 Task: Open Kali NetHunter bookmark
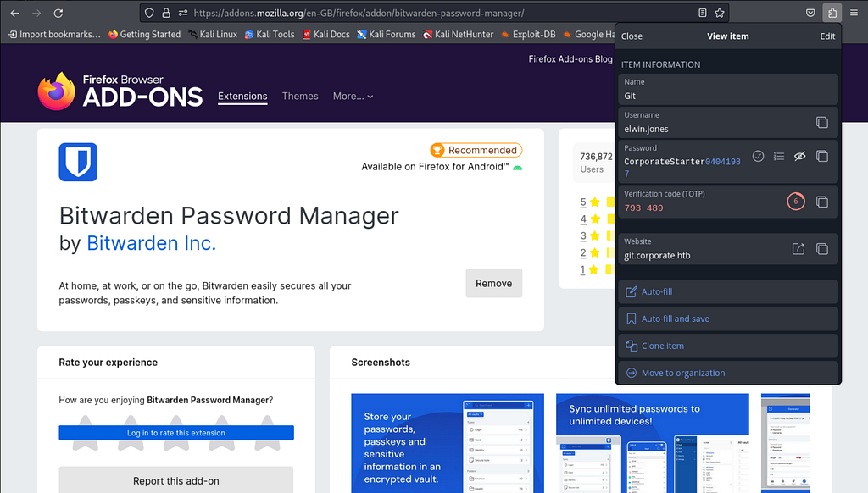(459, 34)
